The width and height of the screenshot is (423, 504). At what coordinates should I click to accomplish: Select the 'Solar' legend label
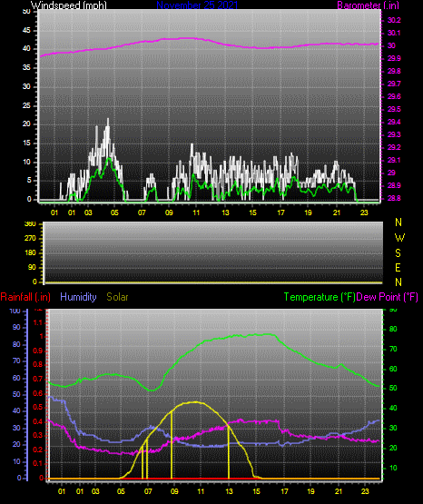tap(117, 297)
